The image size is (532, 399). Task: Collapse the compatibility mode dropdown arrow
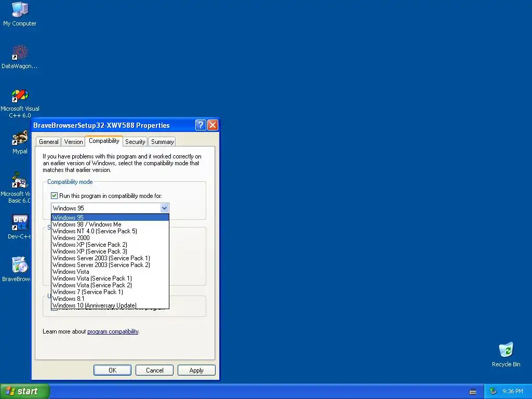click(164, 208)
